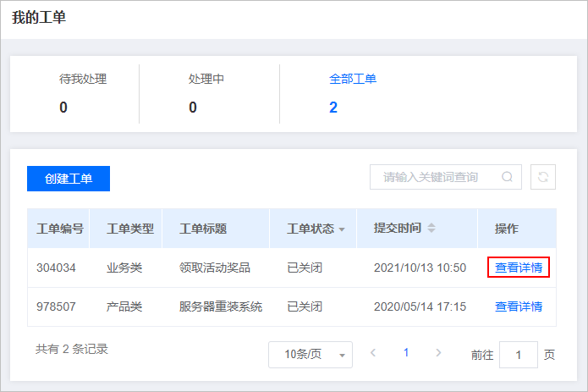
Task: Sort by 提交时间 using sort arrows
Action: pos(431,228)
